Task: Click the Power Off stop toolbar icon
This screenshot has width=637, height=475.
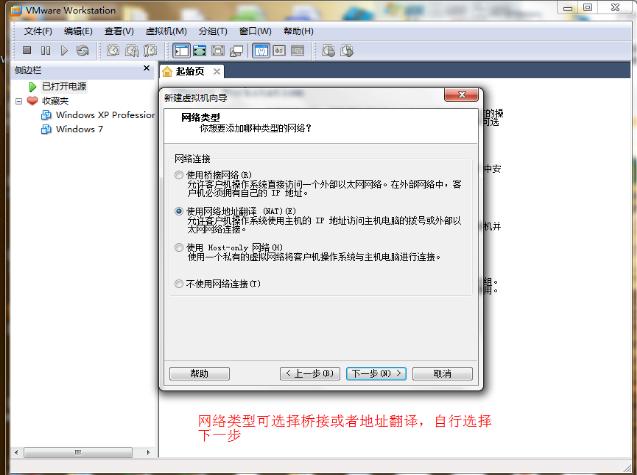Action: (27, 50)
